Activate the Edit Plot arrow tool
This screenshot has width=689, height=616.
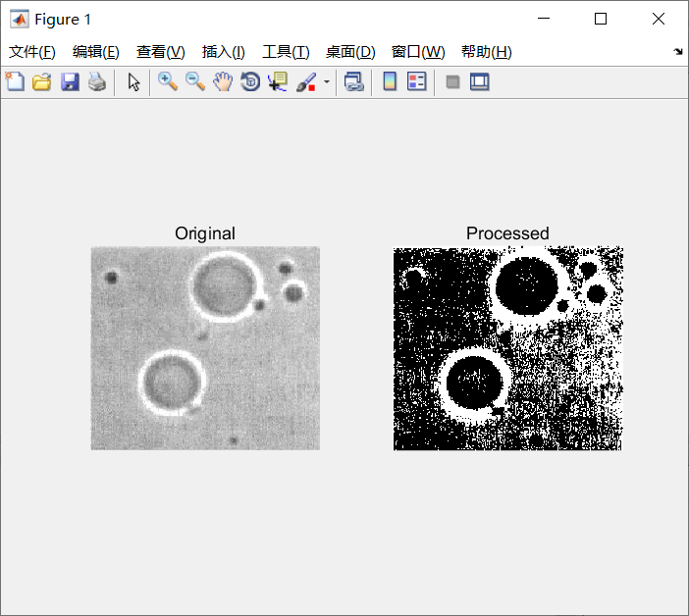point(133,81)
